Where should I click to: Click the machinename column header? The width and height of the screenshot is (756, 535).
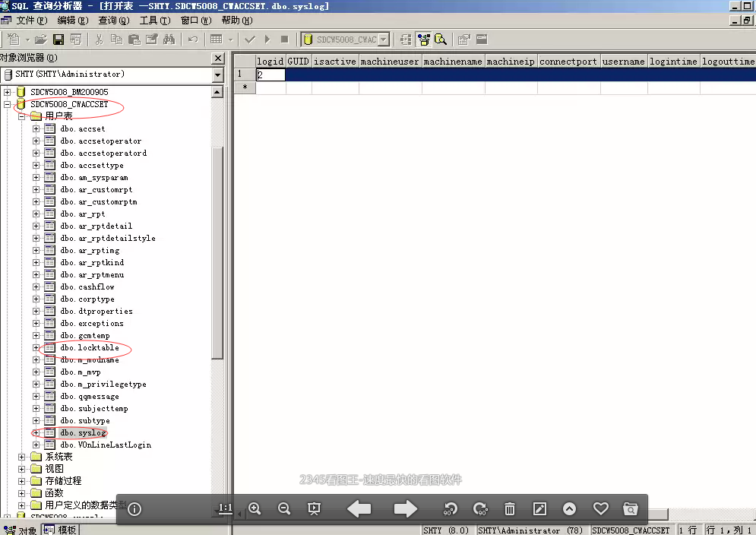click(453, 62)
